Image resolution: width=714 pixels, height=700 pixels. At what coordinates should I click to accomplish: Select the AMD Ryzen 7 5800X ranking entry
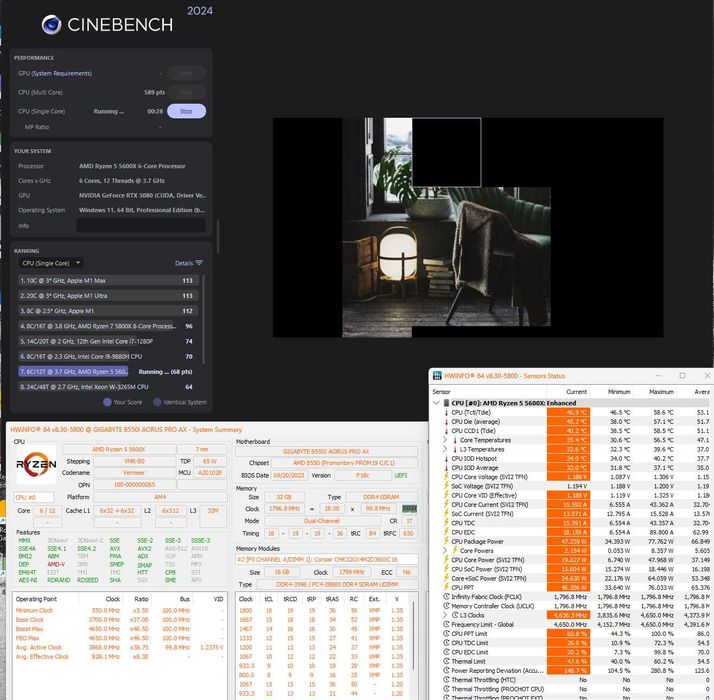[x=108, y=326]
